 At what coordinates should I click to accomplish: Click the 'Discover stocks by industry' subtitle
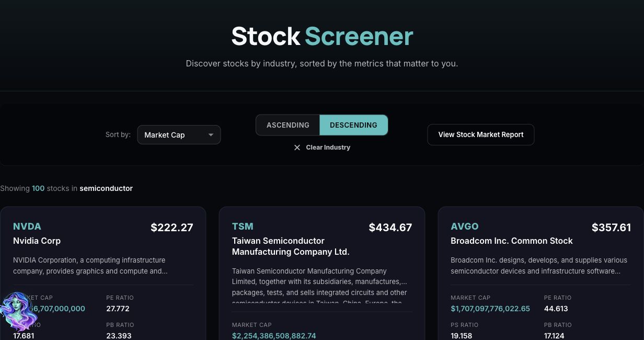(322, 64)
